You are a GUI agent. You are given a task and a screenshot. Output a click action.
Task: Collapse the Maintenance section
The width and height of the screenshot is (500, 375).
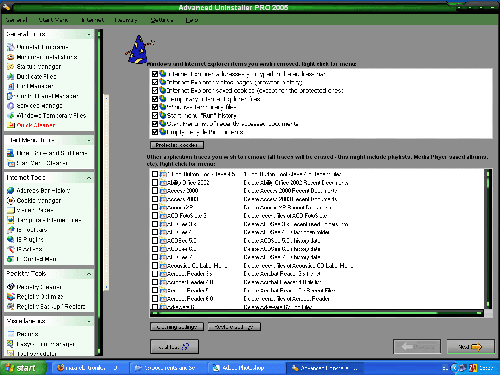click(x=89, y=321)
